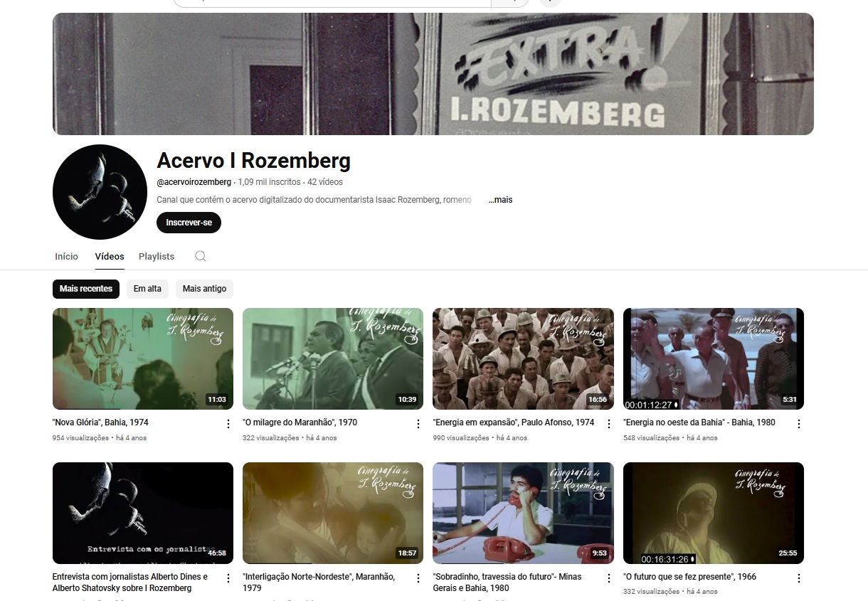
Task: Switch to the Início tab
Action: 66,256
